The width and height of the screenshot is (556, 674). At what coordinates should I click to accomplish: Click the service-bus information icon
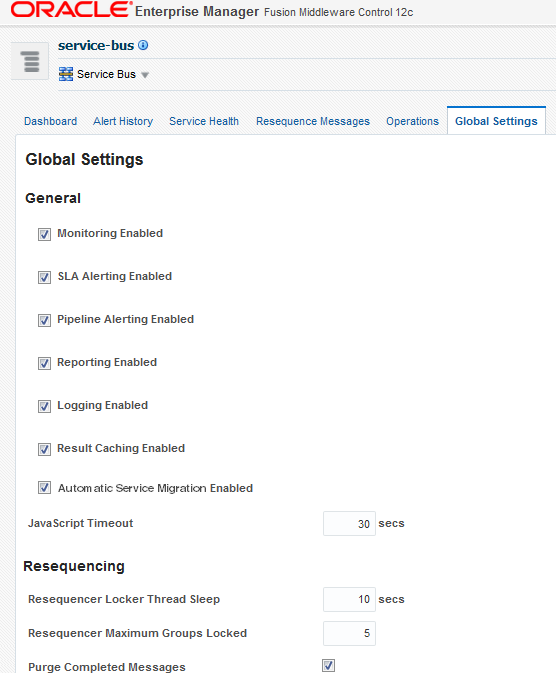click(x=143, y=45)
